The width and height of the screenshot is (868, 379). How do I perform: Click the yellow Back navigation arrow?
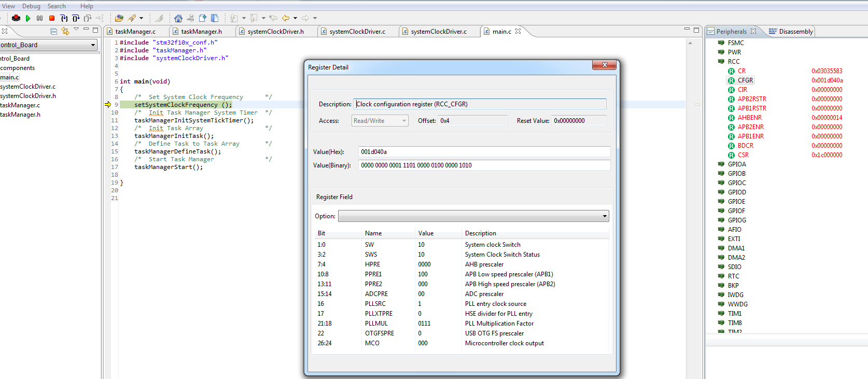point(286,18)
